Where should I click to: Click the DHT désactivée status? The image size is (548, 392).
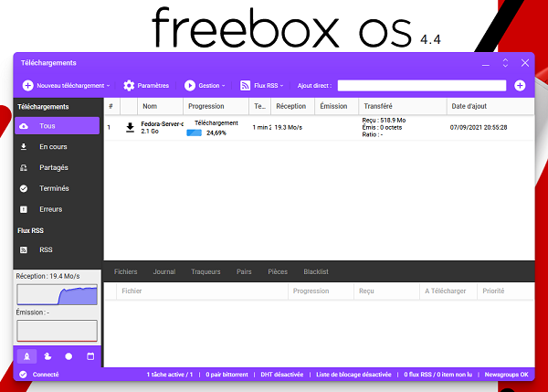tap(282, 375)
